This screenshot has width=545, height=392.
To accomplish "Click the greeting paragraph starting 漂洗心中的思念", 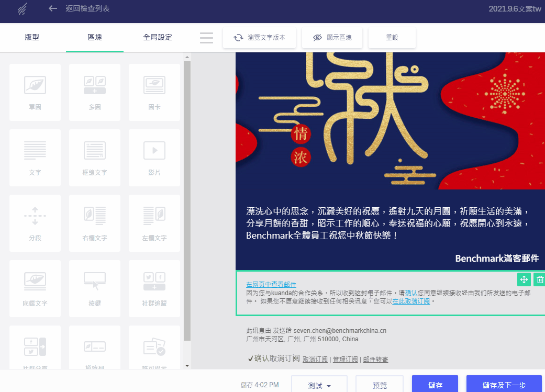I will tap(387, 223).
